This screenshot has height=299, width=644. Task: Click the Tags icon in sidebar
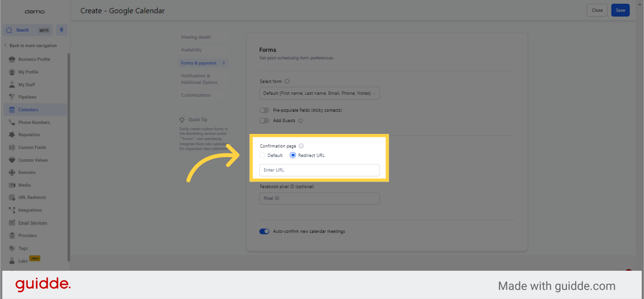pos(12,248)
